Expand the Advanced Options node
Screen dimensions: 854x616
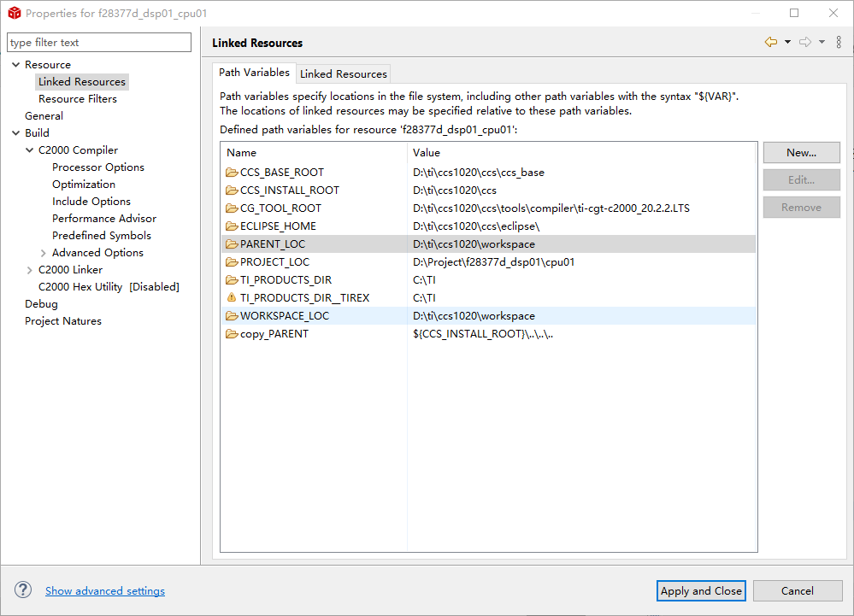44,253
